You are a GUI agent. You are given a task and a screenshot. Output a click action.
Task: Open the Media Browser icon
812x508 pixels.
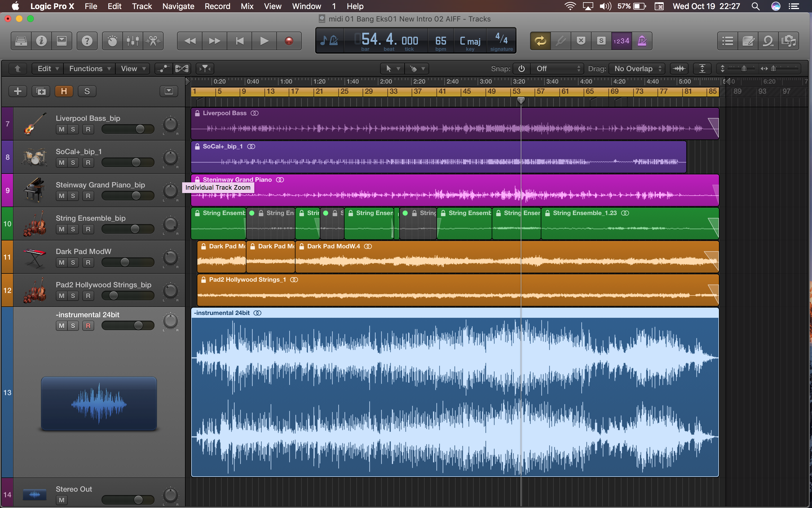[x=789, y=41]
